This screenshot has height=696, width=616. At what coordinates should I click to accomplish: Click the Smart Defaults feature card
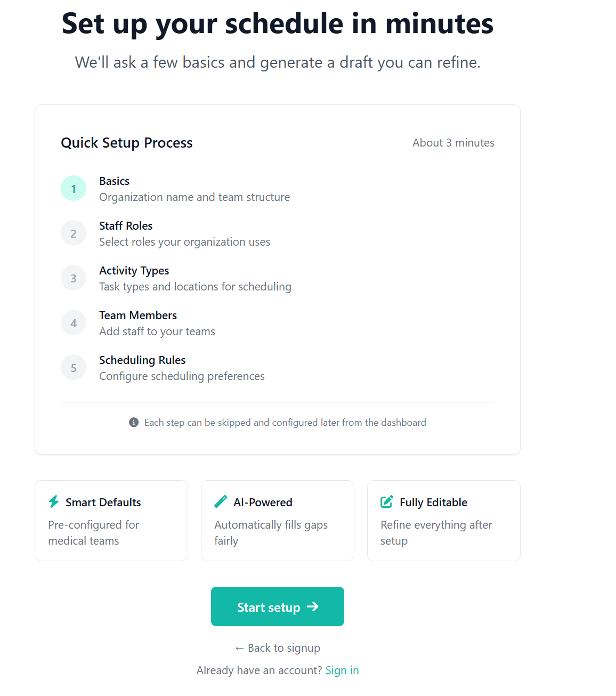point(111,521)
